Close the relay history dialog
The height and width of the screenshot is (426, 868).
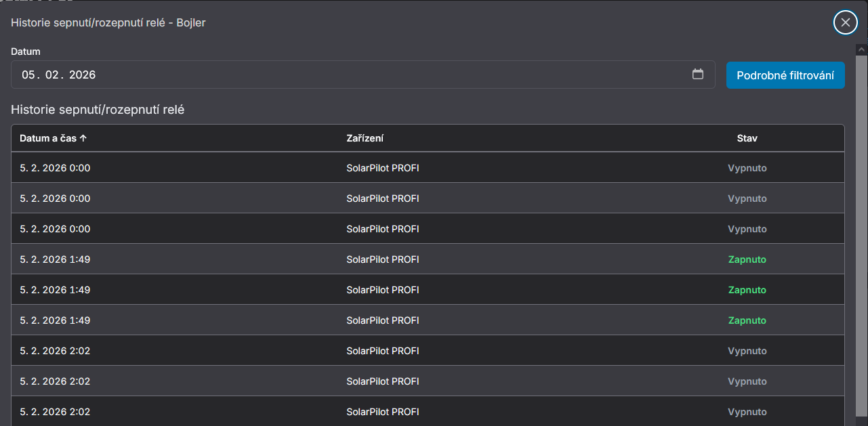pyautogui.click(x=845, y=22)
